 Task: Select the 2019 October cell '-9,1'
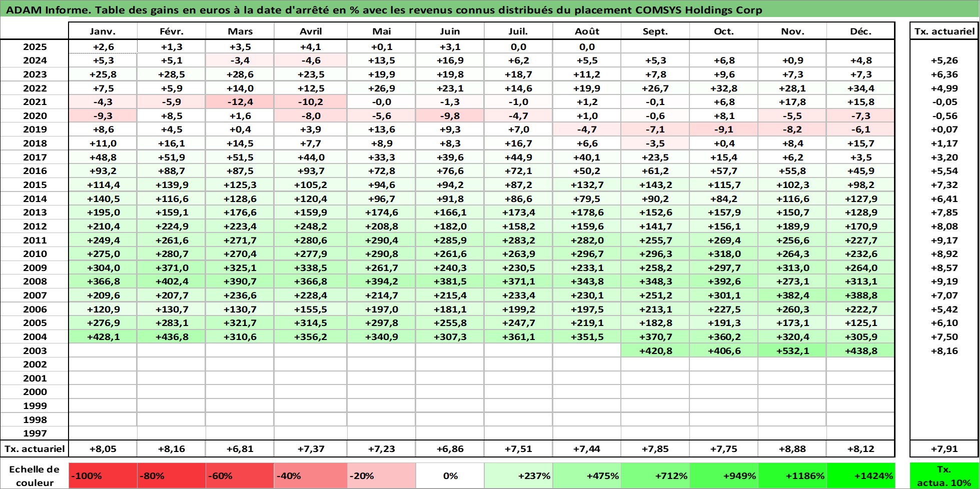pyautogui.click(x=724, y=129)
